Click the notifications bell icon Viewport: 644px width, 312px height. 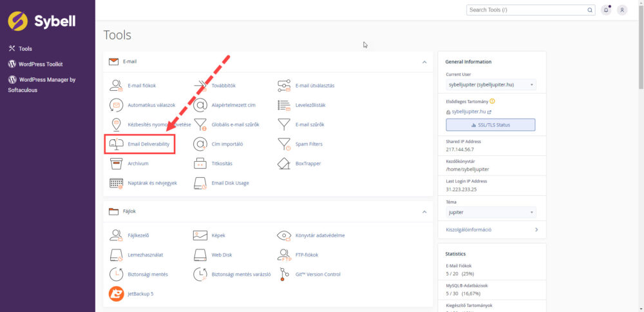tap(606, 10)
